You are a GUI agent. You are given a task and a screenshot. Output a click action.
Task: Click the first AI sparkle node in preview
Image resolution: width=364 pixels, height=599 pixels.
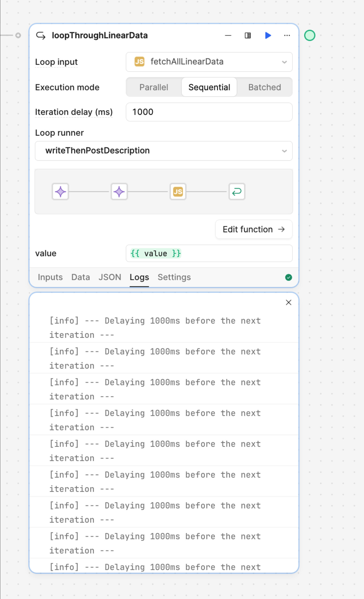(x=60, y=192)
